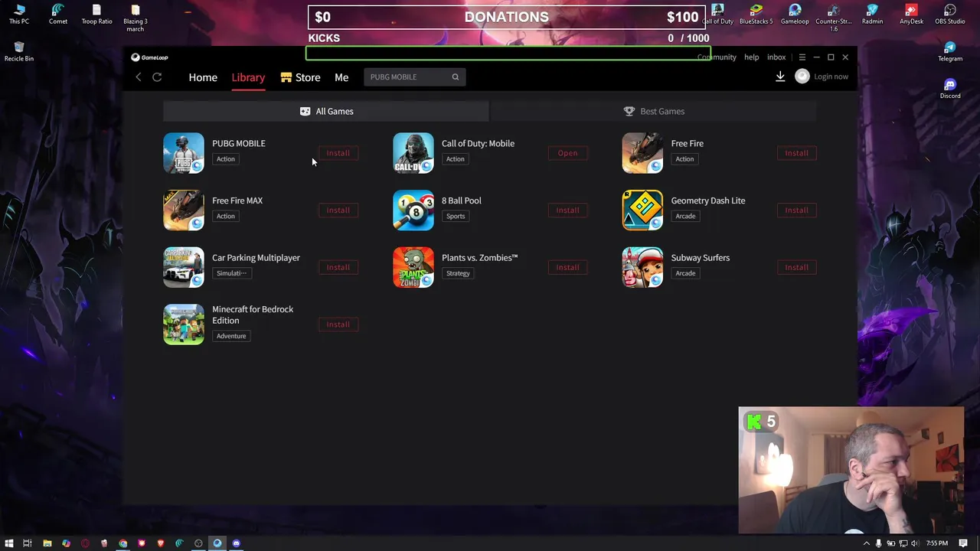
Task: Select the Library tab
Action: click(x=248, y=77)
